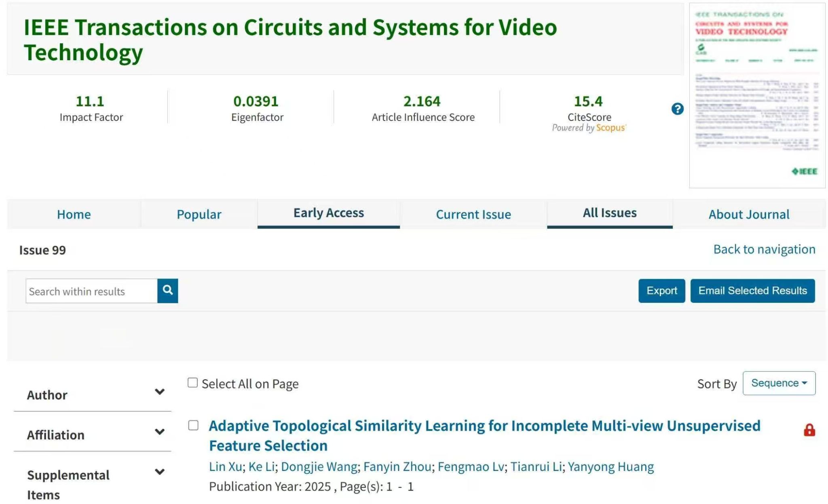Check the Select All on Page checkbox
The width and height of the screenshot is (828, 504).
pyautogui.click(x=193, y=382)
